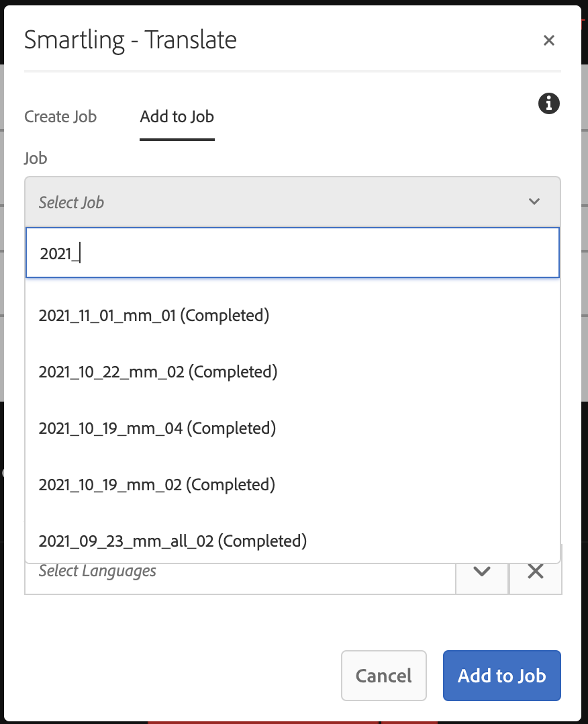Click the Job field label
Viewport: 588px width, 724px height.
coord(36,158)
